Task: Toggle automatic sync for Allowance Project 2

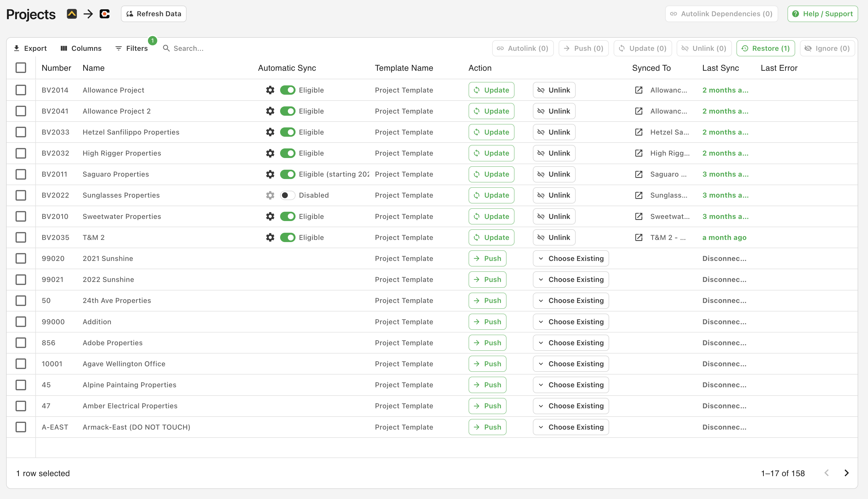Action: coord(288,111)
